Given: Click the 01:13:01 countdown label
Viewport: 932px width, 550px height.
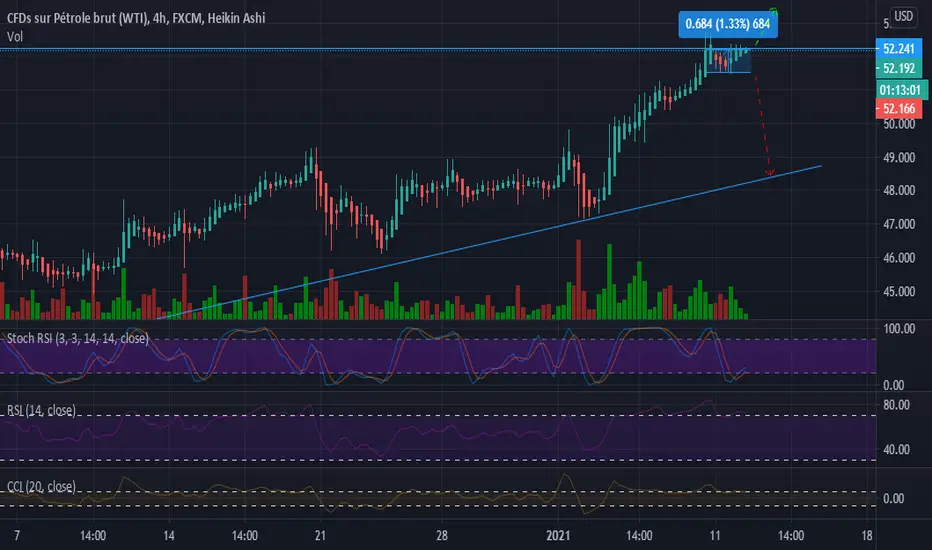Looking at the screenshot, I should (x=900, y=90).
